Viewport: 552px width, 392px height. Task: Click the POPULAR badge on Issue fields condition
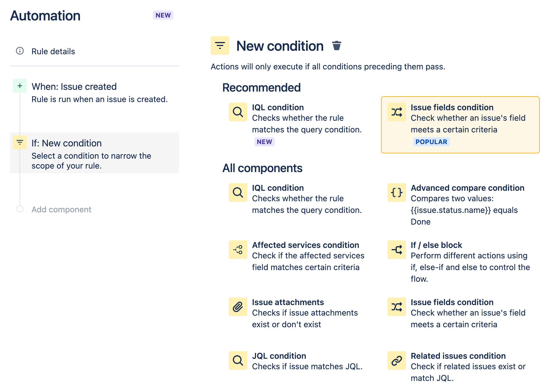[x=432, y=142]
